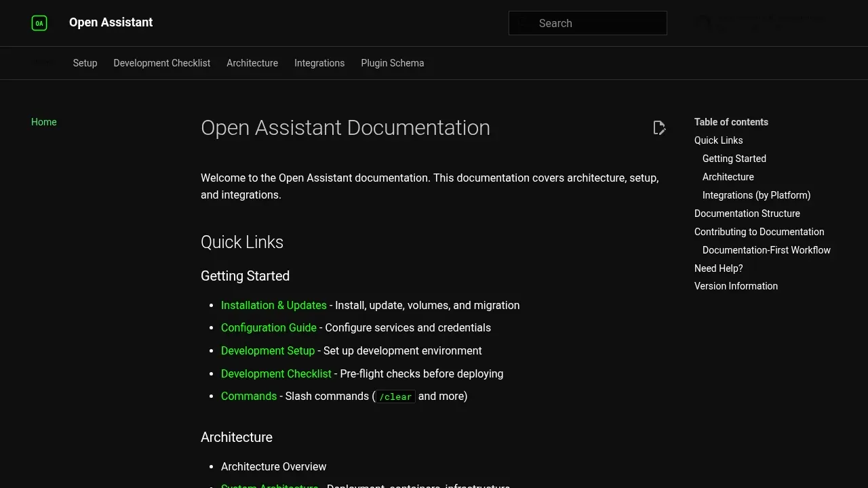Select Home in the left sidebar
The image size is (868, 488).
(44, 122)
